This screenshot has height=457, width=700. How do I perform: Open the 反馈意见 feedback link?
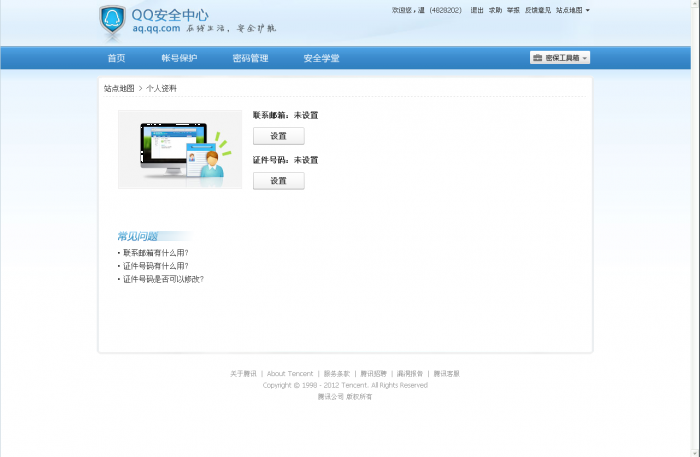(538, 10)
